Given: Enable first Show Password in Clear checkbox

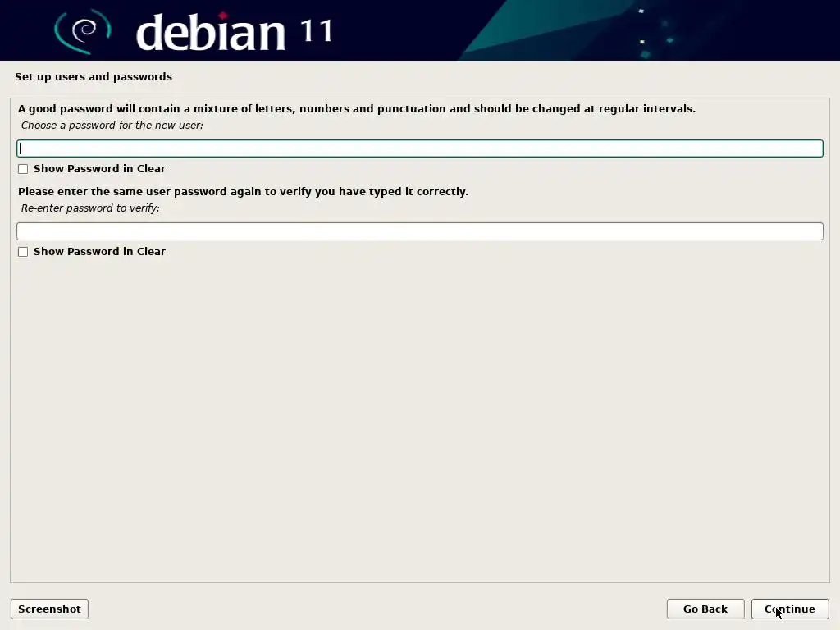Looking at the screenshot, I should point(23,169).
